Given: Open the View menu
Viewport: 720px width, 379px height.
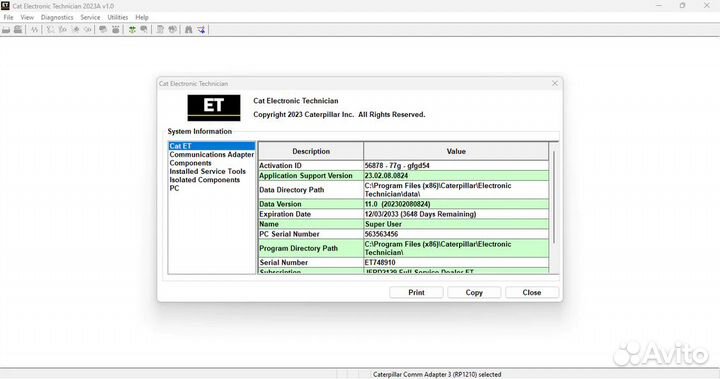Looking at the screenshot, I should tap(27, 17).
